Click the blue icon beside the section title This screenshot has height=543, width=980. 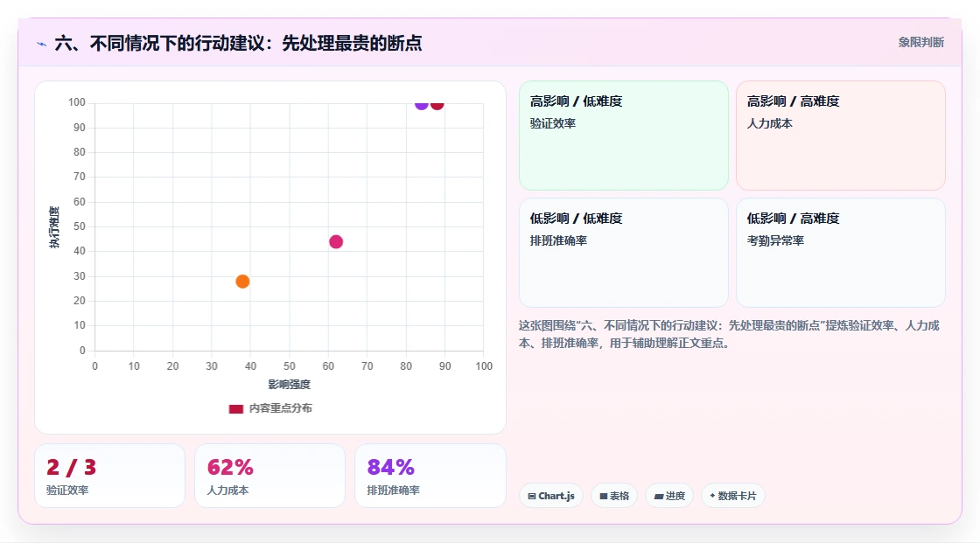coord(42,44)
